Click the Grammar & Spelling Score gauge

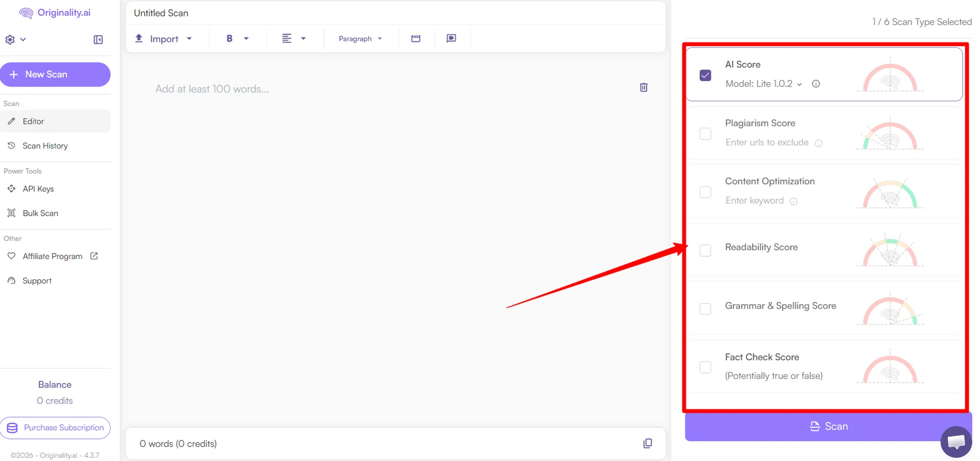tap(890, 309)
